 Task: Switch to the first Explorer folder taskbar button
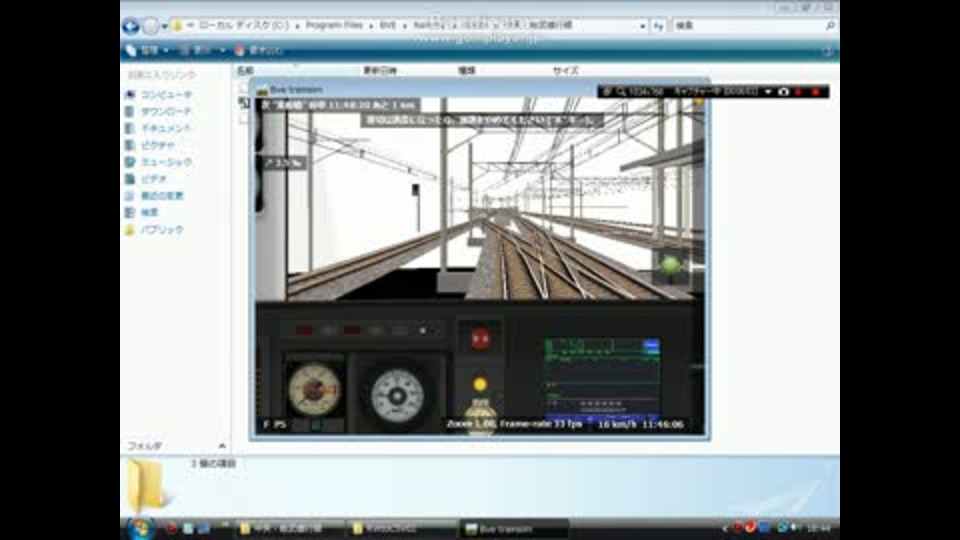click(x=290, y=528)
